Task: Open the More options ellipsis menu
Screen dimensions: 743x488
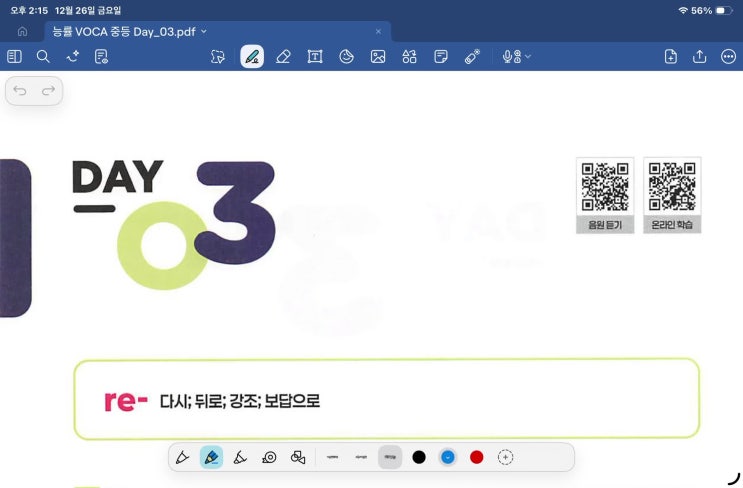Action: 728,57
